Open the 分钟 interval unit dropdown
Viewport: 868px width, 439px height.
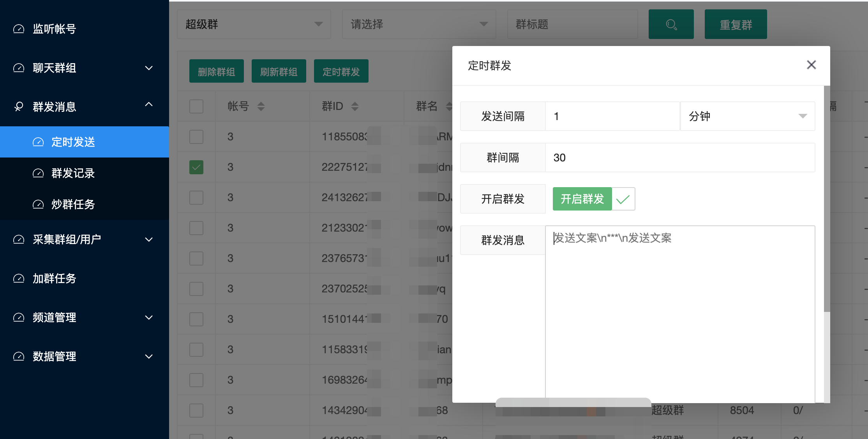748,116
